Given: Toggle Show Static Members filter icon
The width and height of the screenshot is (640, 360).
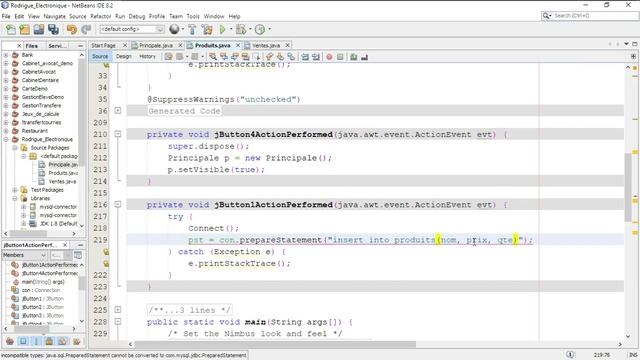Looking at the screenshot, I should 36,341.
